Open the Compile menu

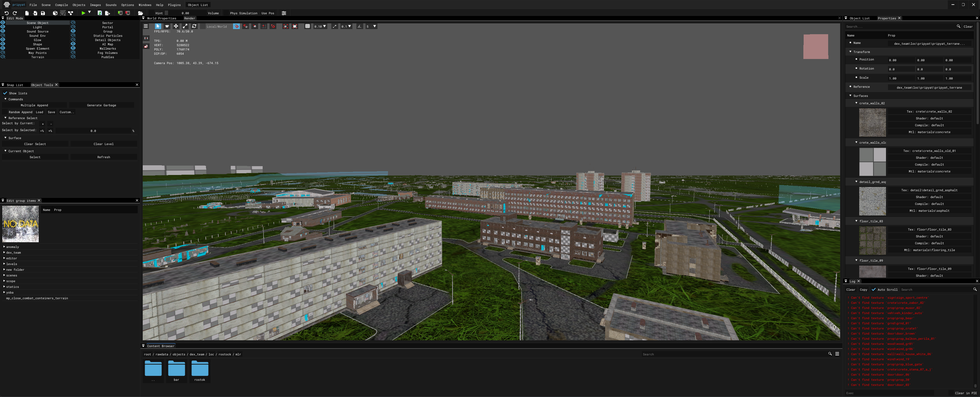click(61, 5)
